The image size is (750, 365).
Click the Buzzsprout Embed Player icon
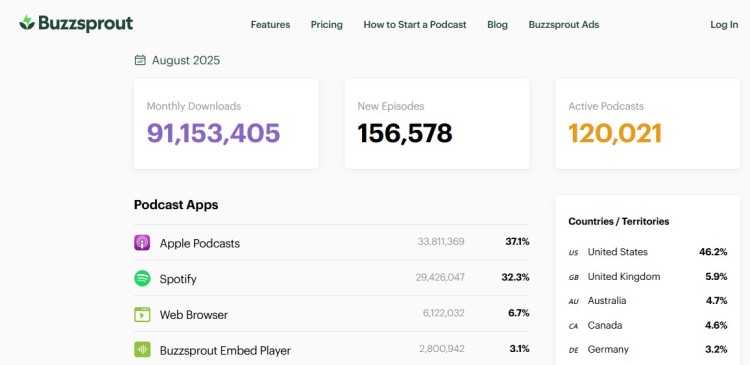pyautogui.click(x=142, y=350)
